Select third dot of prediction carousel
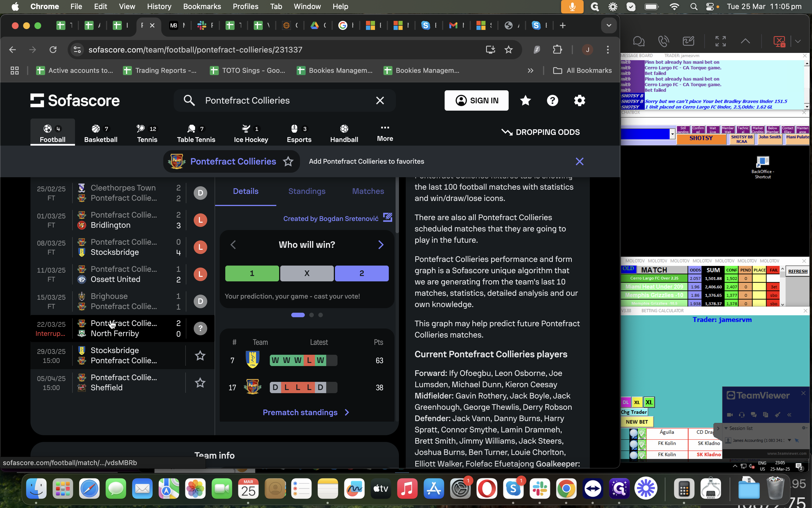 tap(321, 315)
